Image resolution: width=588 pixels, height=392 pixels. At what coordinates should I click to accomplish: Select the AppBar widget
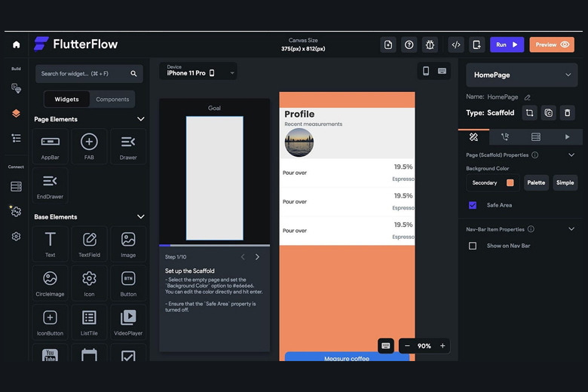click(51, 146)
